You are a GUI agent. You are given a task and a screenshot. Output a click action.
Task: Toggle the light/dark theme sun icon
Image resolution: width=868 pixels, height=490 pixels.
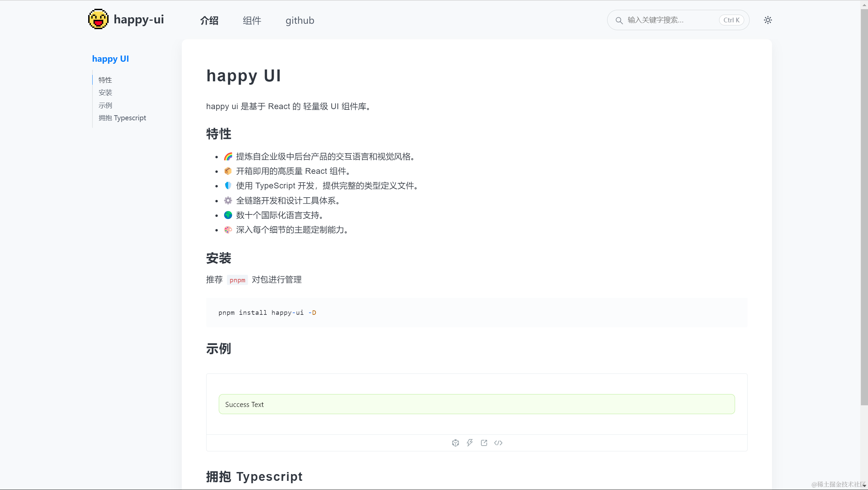768,20
